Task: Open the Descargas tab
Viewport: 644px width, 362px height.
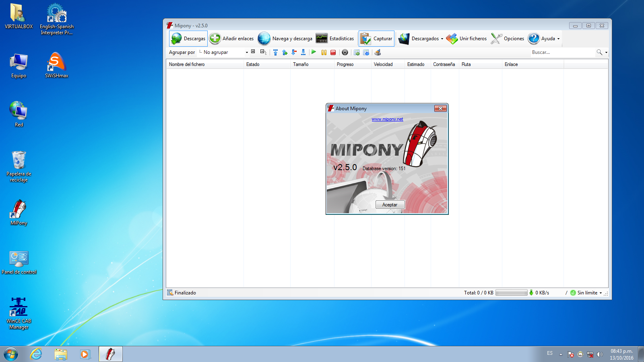Action: point(188,39)
